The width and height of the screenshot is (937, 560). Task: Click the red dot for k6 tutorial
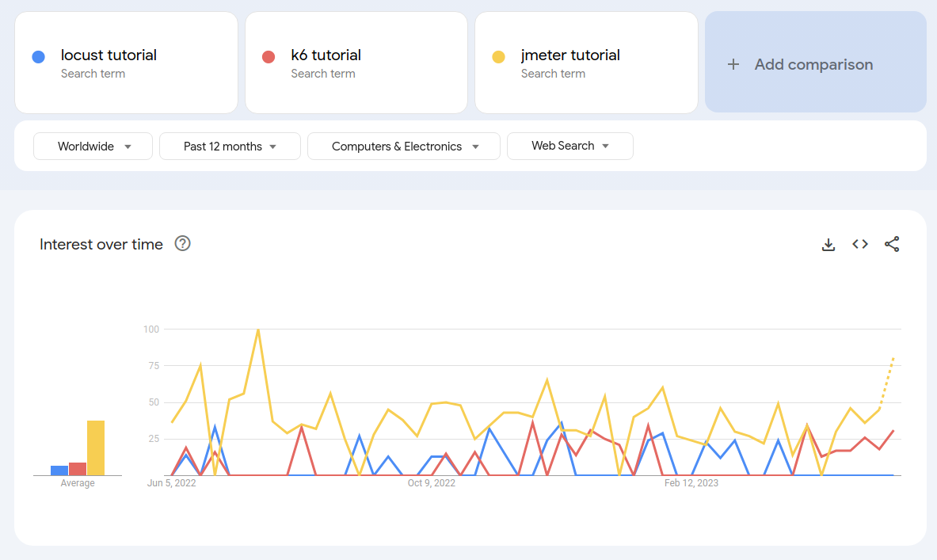click(x=269, y=57)
